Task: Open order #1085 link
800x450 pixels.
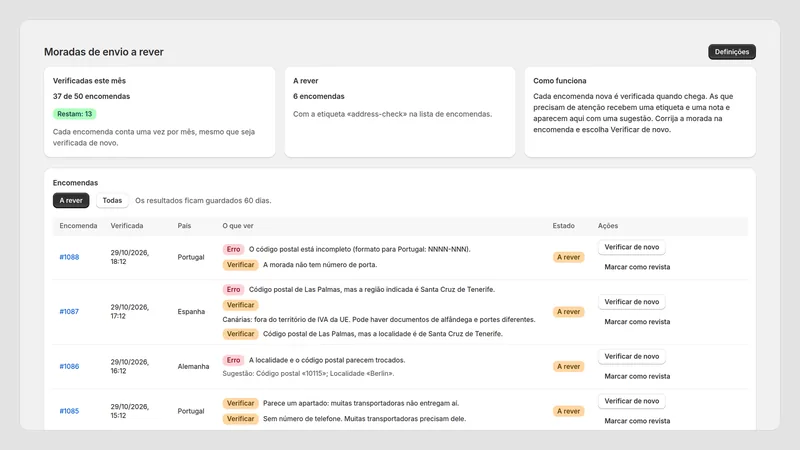Action: (x=69, y=411)
